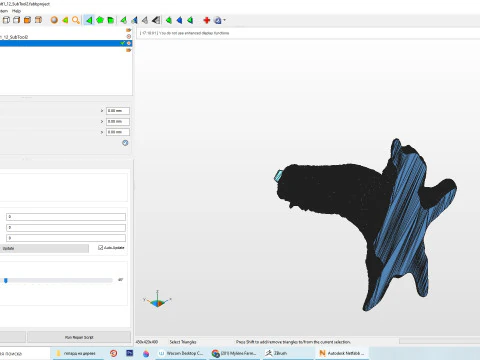Image resolution: width=480 pixels, height=360 pixels.
Task: Switch to Wacom Desktop Center in the taskbar
Action: pyautogui.click(x=181, y=353)
